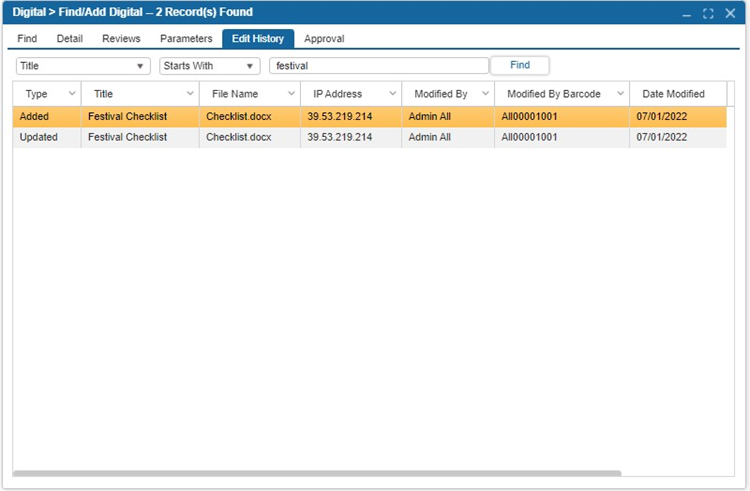Image resolution: width=750 pixels, height=491 pixels.
Task: Click date 07/01/2022 in the Added row
Action: (662, 116)
